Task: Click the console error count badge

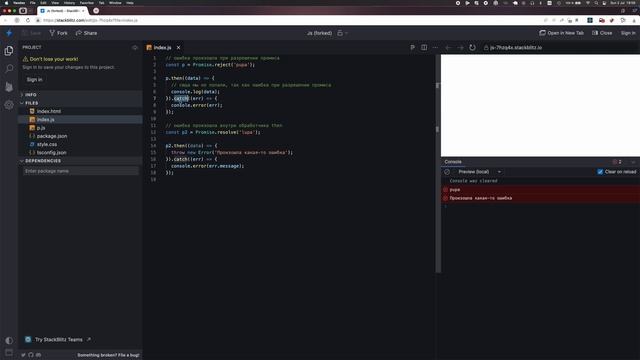Action: coord(617,162)
